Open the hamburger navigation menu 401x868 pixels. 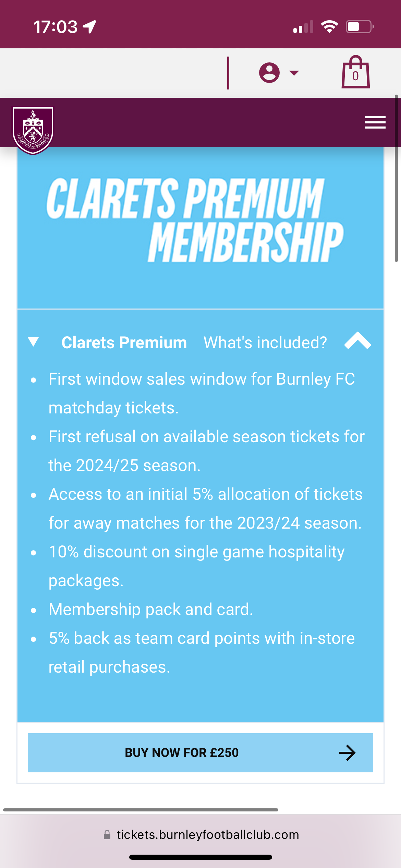[375, 123]
